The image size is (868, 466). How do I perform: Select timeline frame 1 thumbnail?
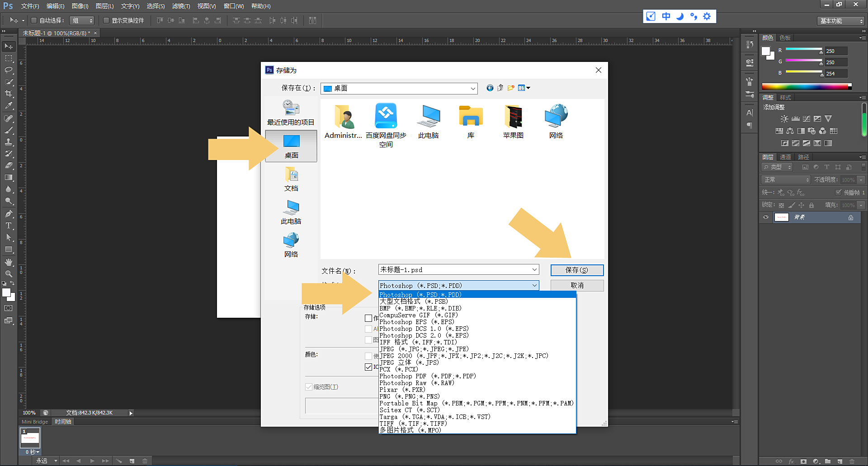[x=30, y=438]
